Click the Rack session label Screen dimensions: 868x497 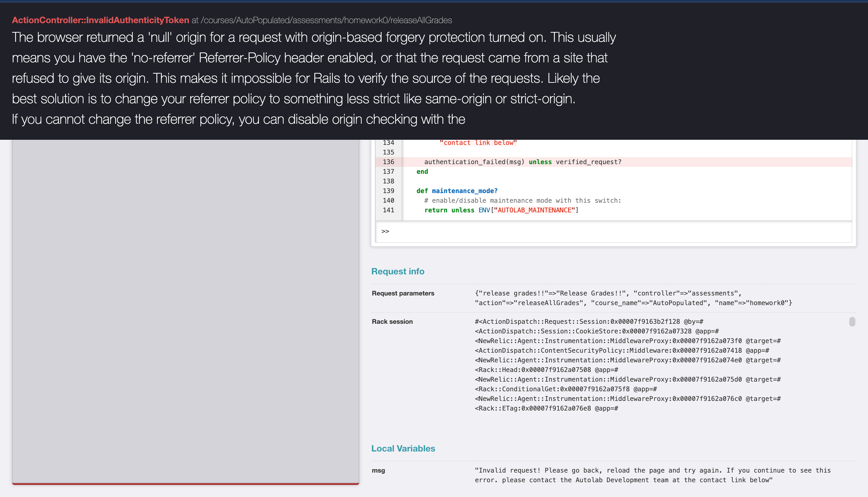pos(392,322)
